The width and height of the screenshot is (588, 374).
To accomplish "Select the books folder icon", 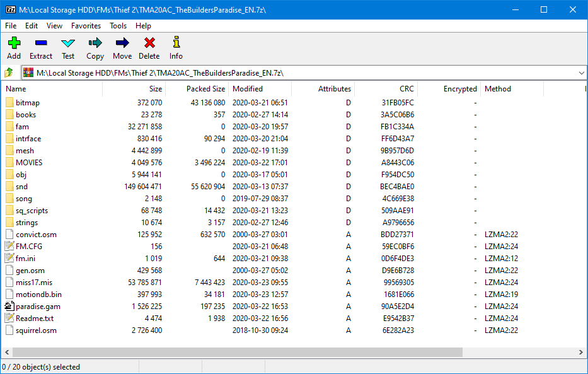I will [x=9, y=114].
